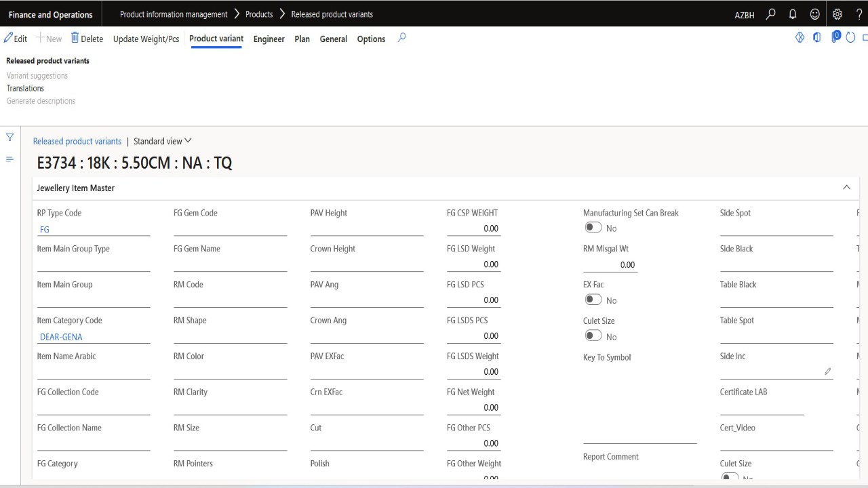
Task: Open the help question mark
Action: (859, 14)
